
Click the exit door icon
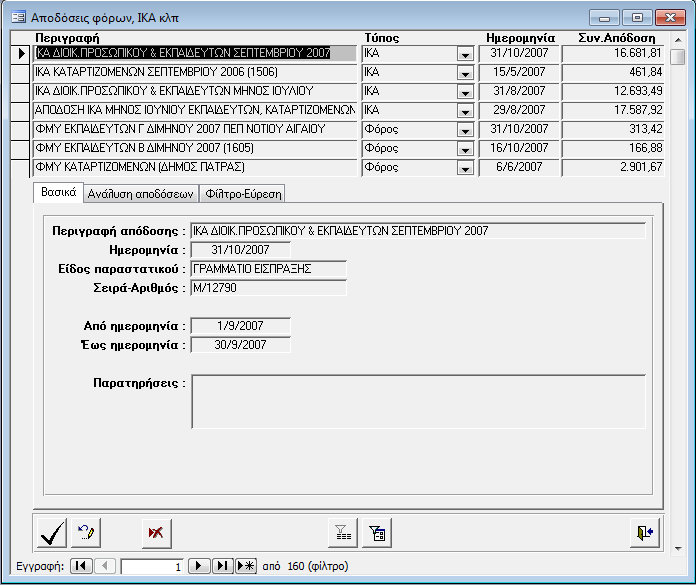[x=645, y=533]
